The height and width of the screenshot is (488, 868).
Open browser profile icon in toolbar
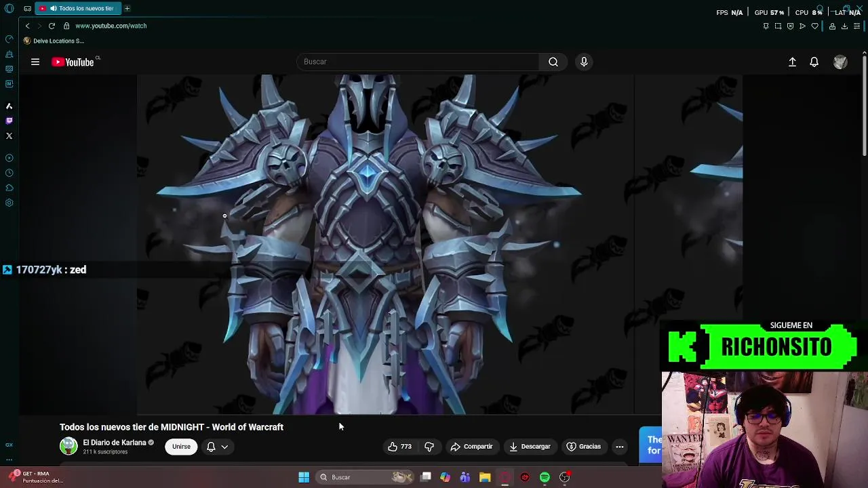832,26
